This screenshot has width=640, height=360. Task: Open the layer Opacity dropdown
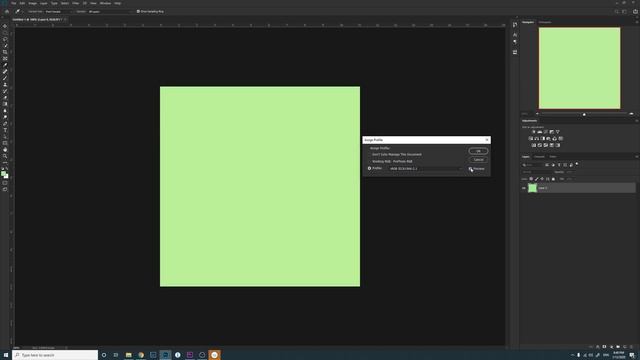click(x=572, y=172)
